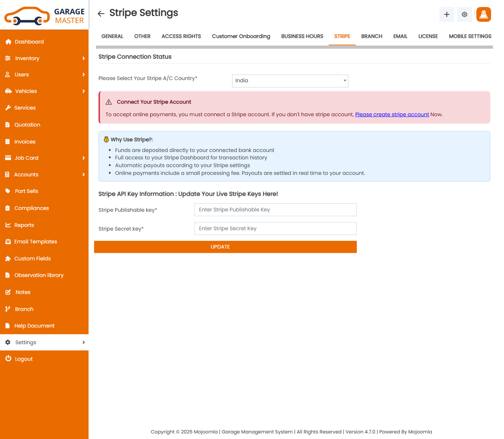
Task: Click the Stripe Publishable Key input field
Action: tap(275, 210)
